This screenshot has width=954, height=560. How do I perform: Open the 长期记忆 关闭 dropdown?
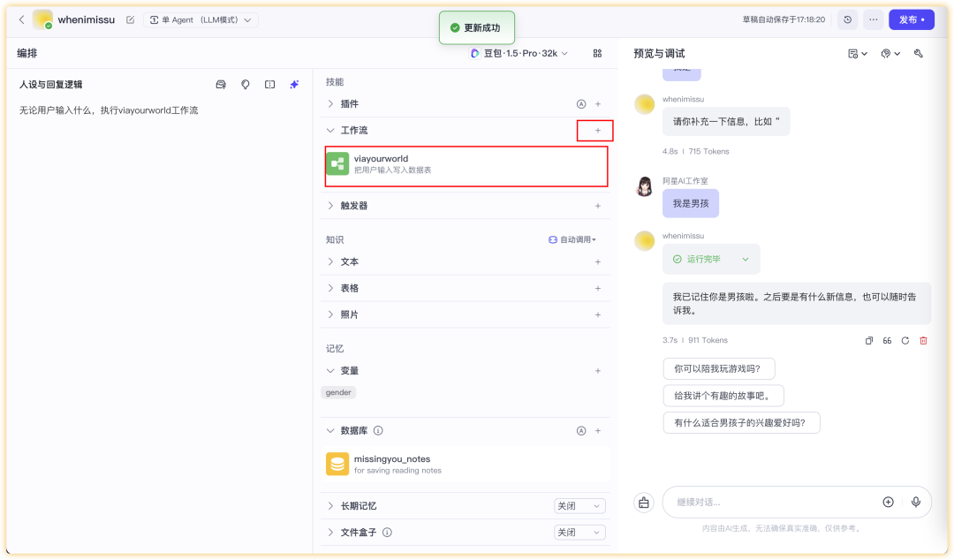click(x=579, y=506)
